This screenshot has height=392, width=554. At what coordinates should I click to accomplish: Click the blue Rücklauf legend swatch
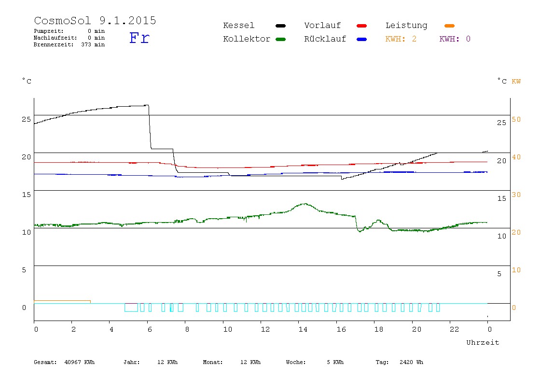pyautogui.click(x=362, y=39)
